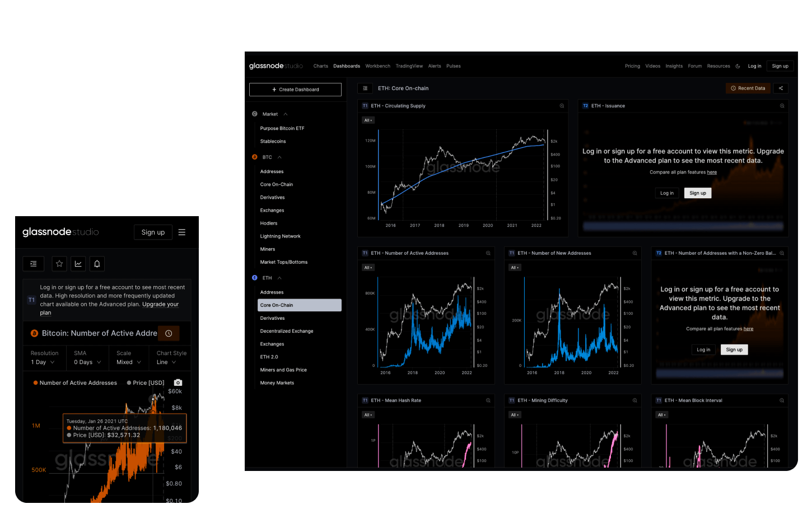Click magnifier on ETH Mining Difficulty card
The image size is (812, 518).
point(634,400)
